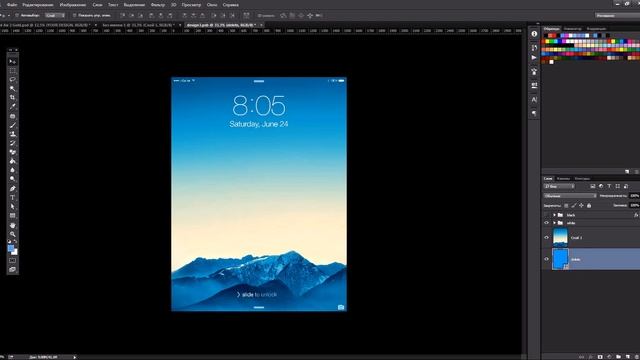Select the Path Selection tool
640x360 pixels.
coord(13,207)
